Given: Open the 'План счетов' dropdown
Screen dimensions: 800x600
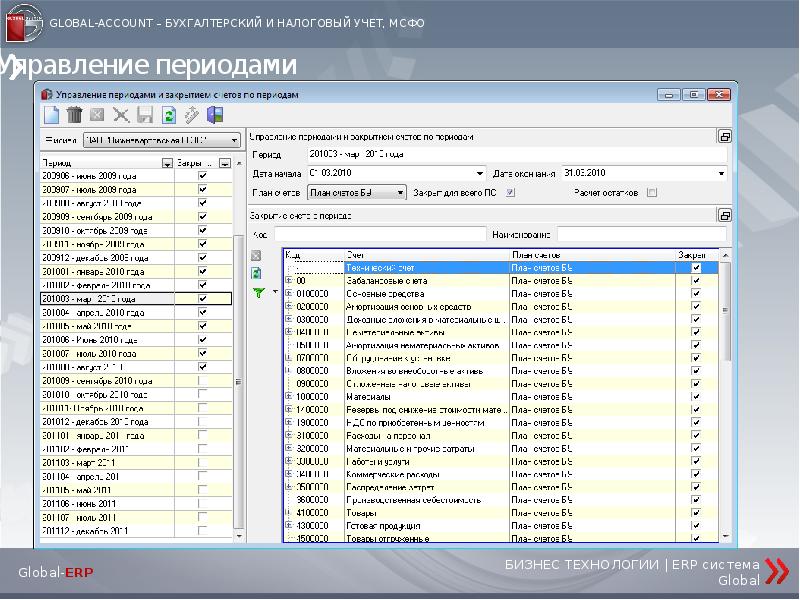Looking at the screenshot, I should coord(400,192).
